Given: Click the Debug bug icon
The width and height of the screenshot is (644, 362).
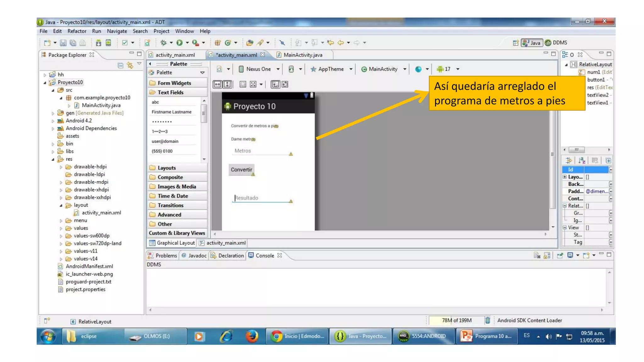Looking at the screenshot, I should (163, 43).
